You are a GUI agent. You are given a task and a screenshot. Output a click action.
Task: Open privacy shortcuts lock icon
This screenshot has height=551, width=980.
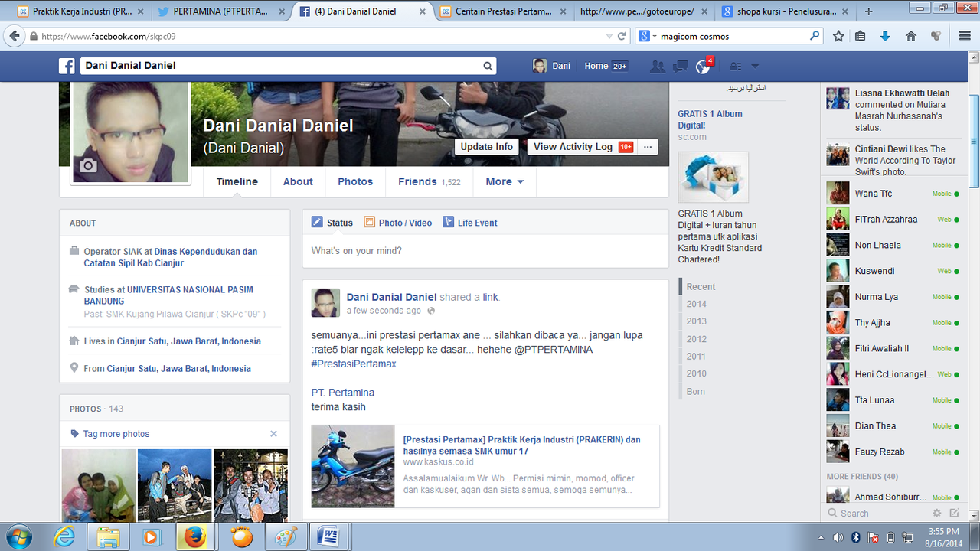pos(736,67)
